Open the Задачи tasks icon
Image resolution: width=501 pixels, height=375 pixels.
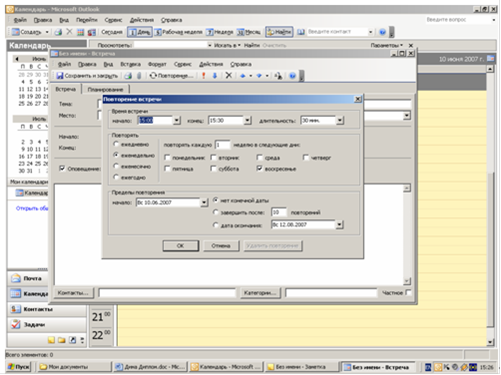point(16,324)
